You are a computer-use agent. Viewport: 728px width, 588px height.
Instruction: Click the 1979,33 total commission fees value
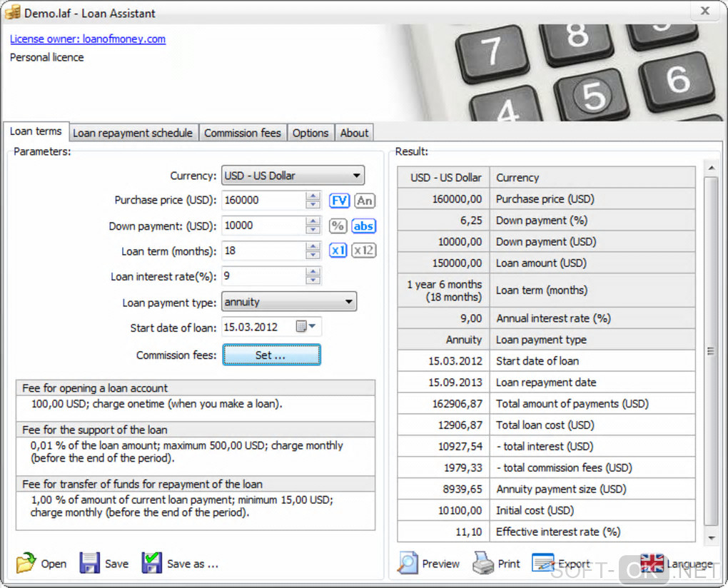click(x=463, y=468)
